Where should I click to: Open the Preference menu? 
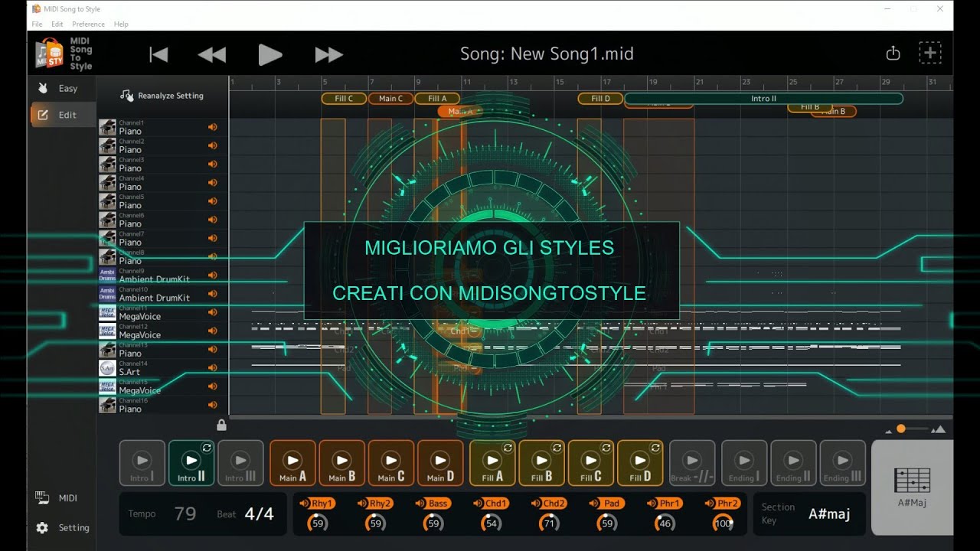88,24
